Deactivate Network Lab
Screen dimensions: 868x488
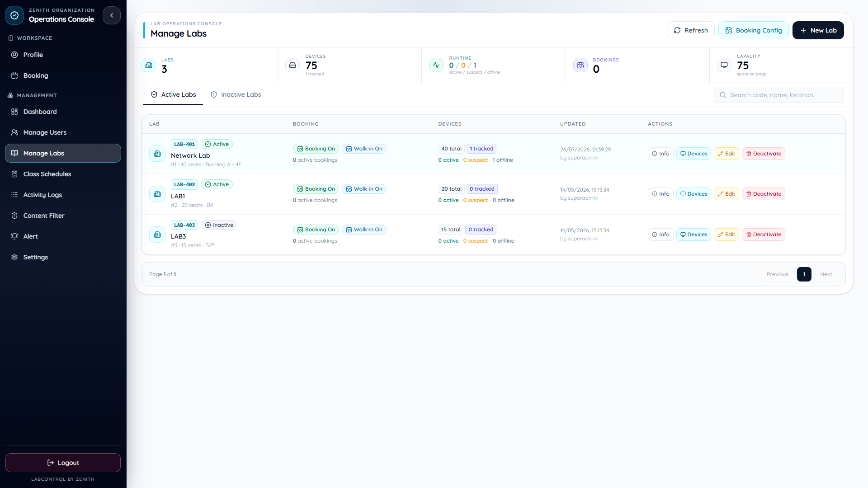pos(763,154)
